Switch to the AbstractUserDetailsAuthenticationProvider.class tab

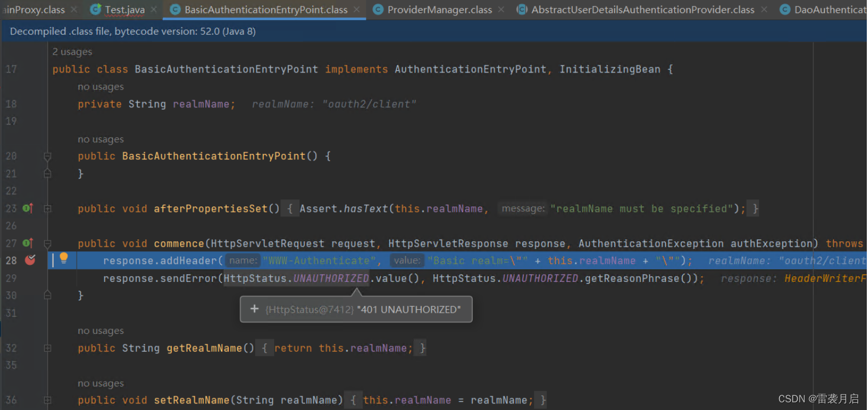[643, 9]
